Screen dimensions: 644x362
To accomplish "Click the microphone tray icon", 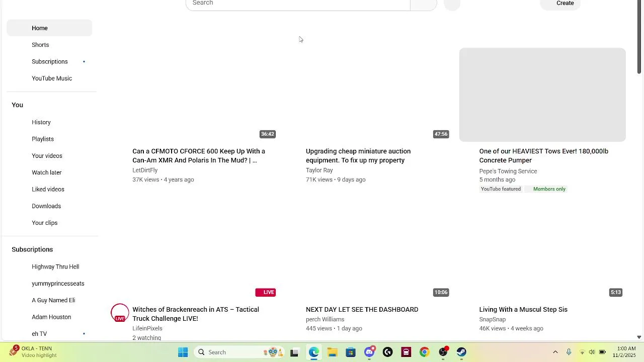I will point(569,352).
